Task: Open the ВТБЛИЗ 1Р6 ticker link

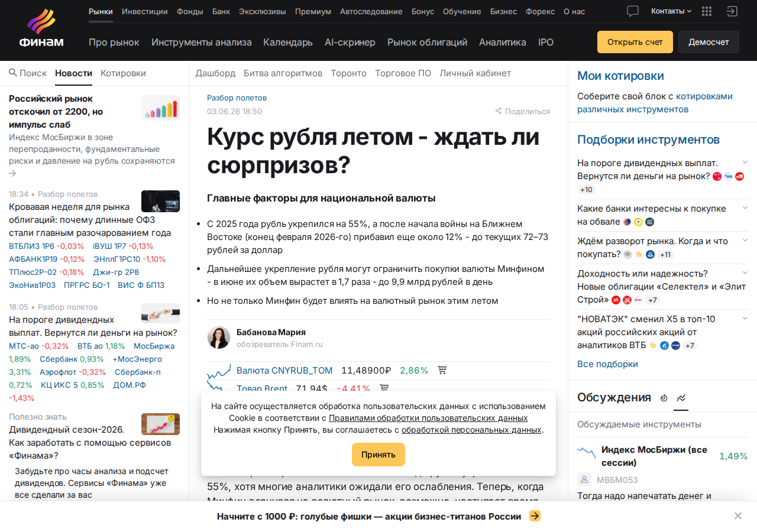Action: point(31,246)
